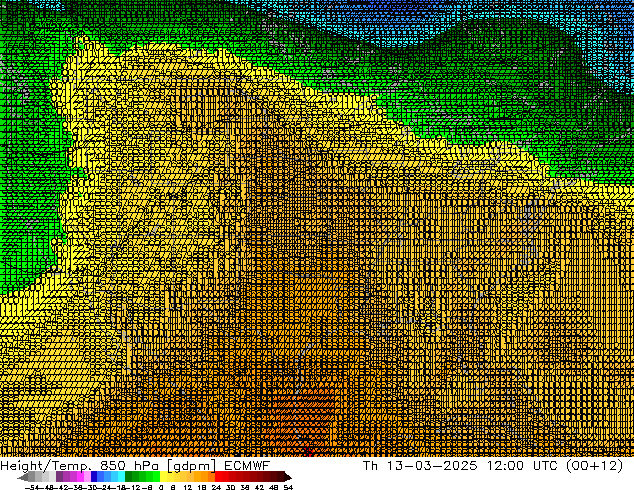Click the dark green legend swatch at -12

tap(129, 477)
